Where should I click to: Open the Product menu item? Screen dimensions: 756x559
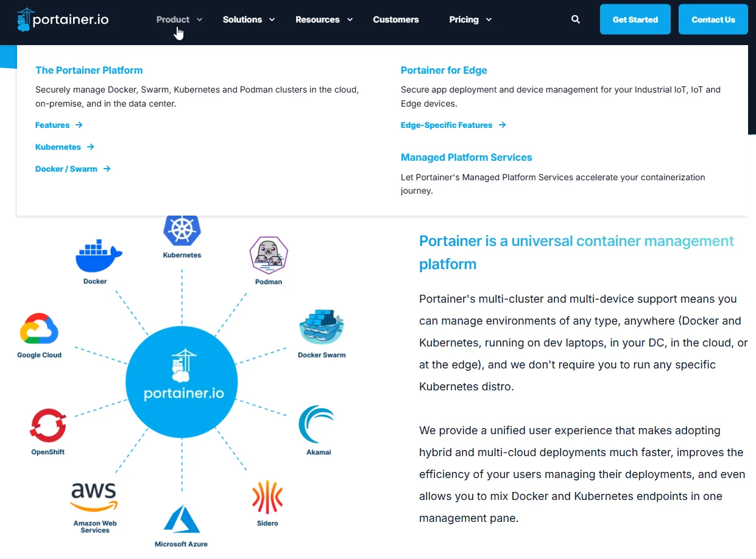(x=173, y=19)
